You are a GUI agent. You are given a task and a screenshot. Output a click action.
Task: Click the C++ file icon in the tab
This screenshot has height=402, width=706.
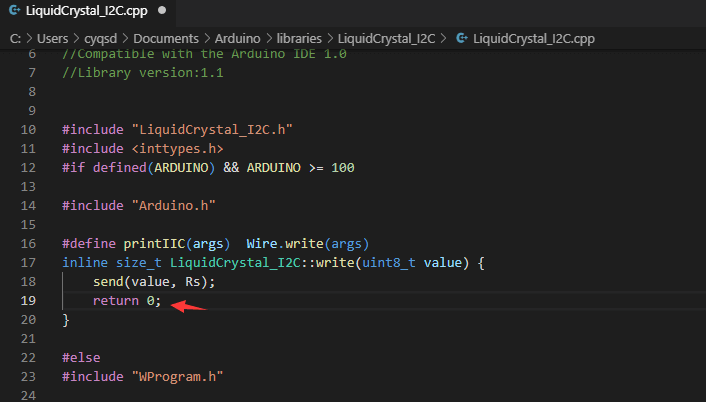(x=14, y=10)
